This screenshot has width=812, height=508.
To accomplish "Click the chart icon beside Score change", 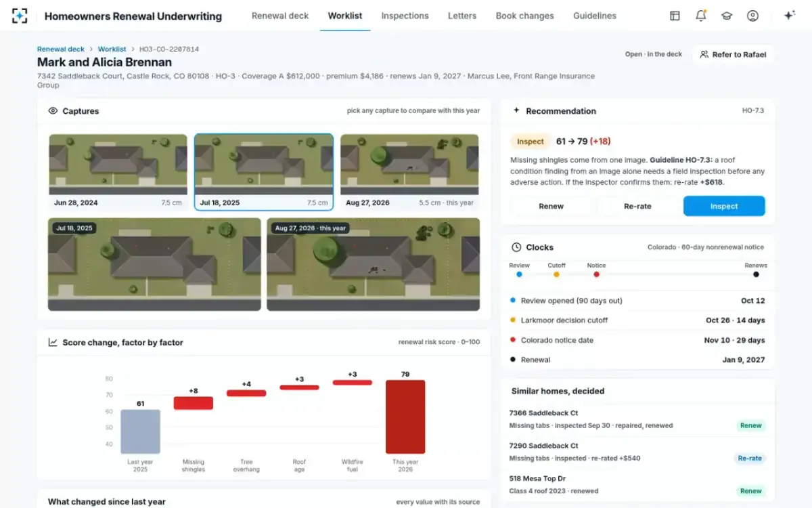I will point(53,343).
